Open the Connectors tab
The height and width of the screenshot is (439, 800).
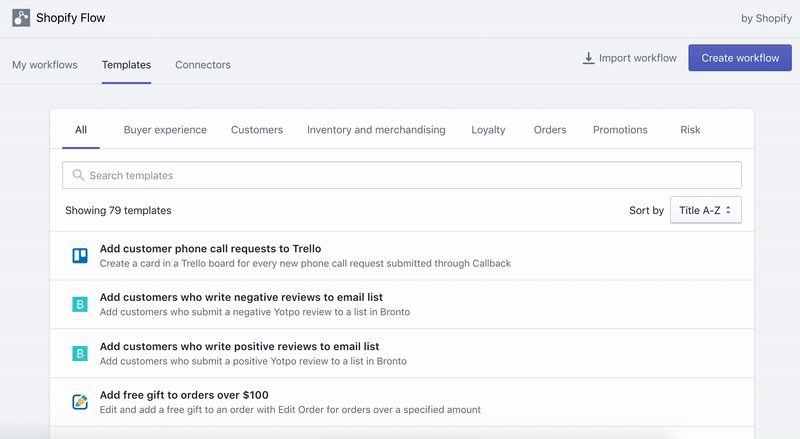point(203,65)
